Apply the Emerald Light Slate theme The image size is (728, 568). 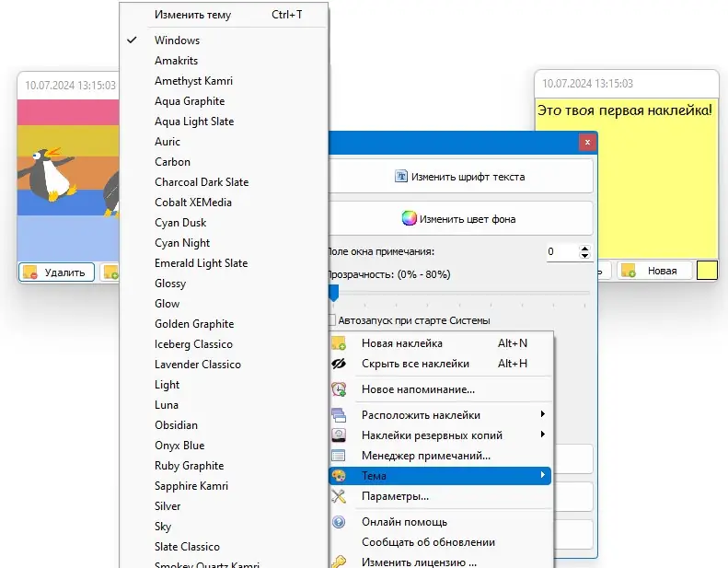tap(224, 263)
